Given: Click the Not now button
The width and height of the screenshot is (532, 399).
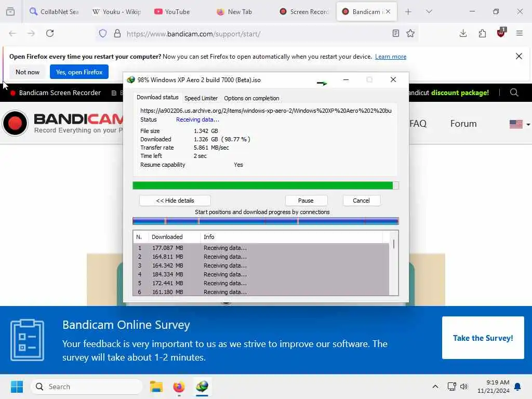Looking at the screenshot, I should pos(28,72).
